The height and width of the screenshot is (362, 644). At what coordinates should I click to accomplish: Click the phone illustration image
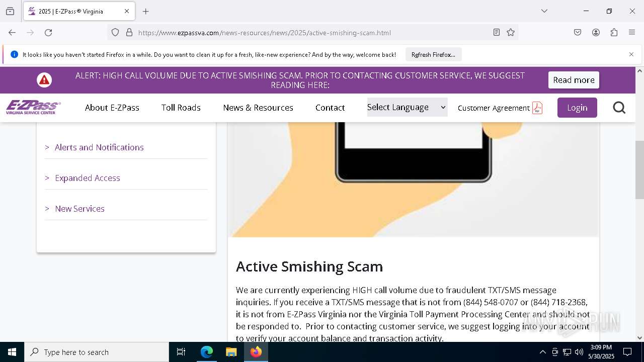pyautogui.click(x=414, y=179)
